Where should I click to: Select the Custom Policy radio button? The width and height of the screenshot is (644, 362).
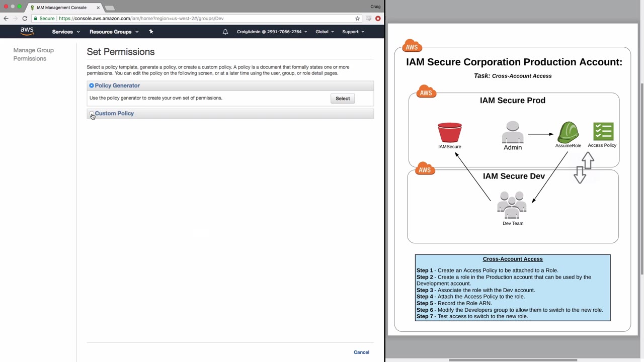[x=92, y=114]
